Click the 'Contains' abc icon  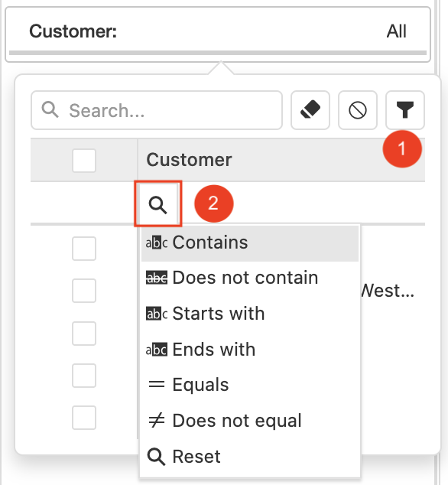[x=157, y=242]
